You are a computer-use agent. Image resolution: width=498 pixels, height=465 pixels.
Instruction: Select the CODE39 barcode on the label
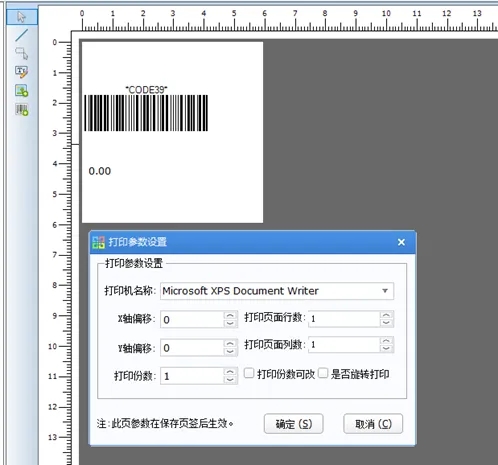pos(146,113)
